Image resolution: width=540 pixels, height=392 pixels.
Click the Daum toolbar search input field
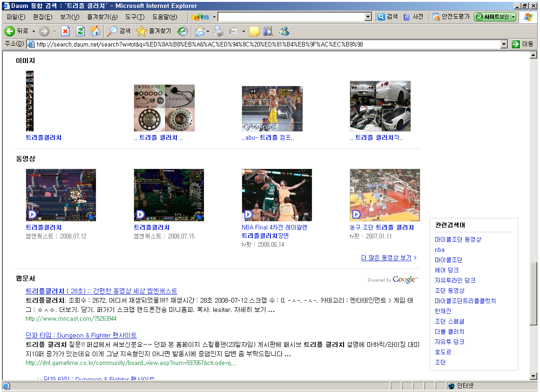[x=291, y=17]
